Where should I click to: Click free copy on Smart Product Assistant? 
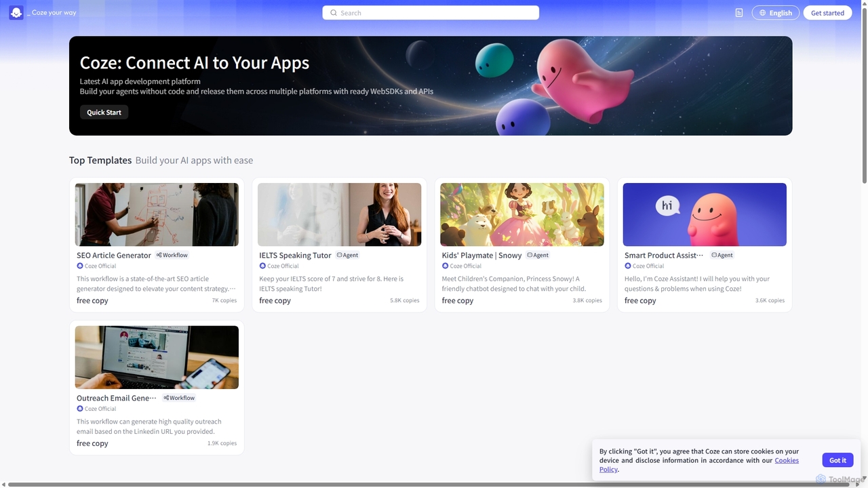coord(640,300)
